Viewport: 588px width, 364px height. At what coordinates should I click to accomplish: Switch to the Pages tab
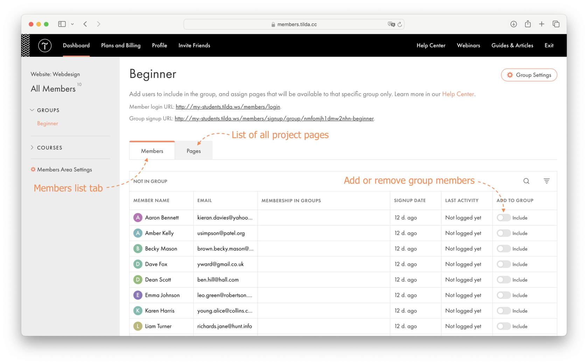point(193,150)
